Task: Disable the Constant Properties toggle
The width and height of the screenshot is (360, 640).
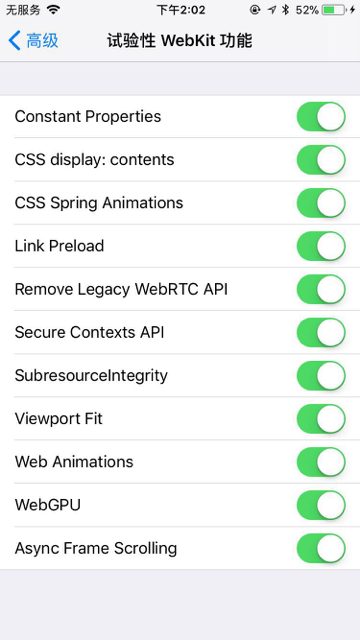Action: (321, 117)
